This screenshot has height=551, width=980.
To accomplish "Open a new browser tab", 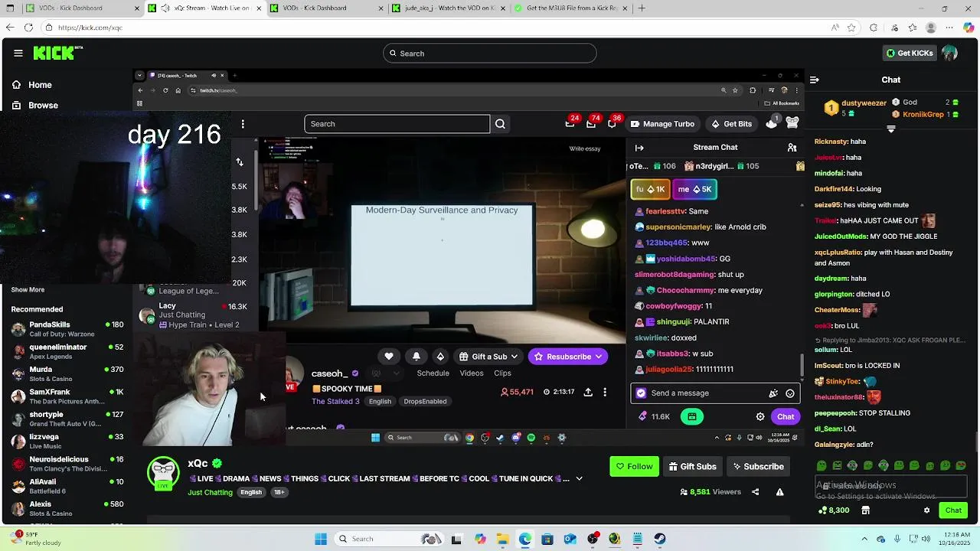I will (642, 8).
